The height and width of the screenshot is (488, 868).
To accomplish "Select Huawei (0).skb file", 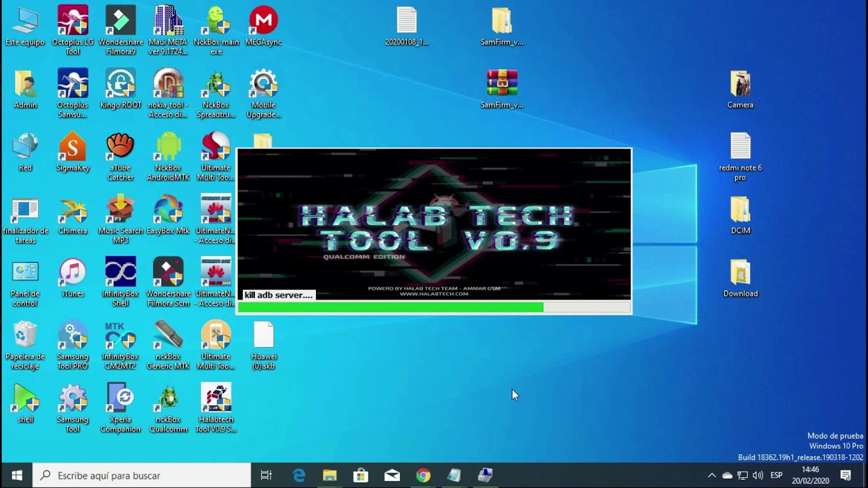I will click(263, 345).
